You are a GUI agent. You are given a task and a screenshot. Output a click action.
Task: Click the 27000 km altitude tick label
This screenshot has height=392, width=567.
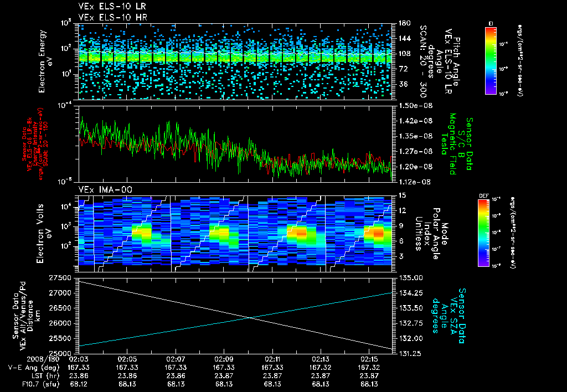click(x=60, y=293)
